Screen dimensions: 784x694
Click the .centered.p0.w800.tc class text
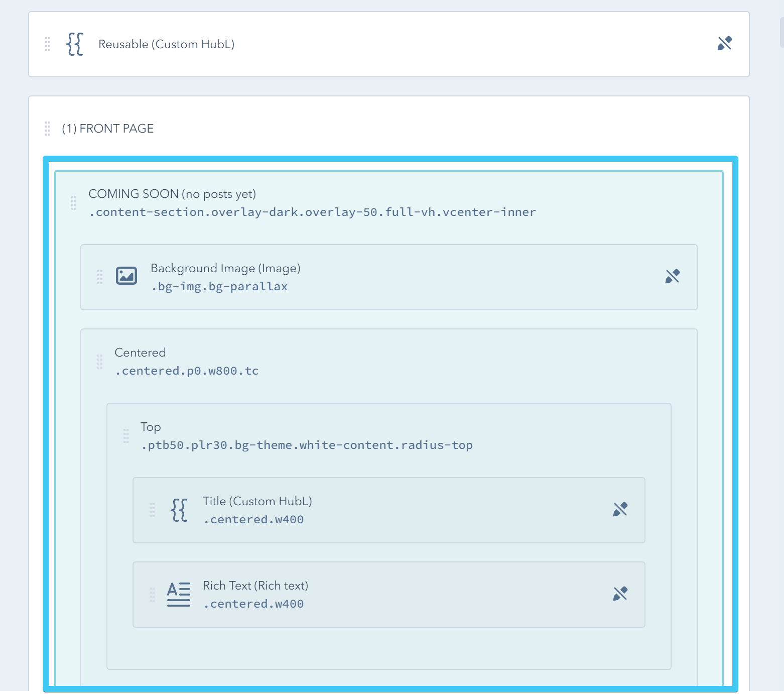(x=186, y=371)
